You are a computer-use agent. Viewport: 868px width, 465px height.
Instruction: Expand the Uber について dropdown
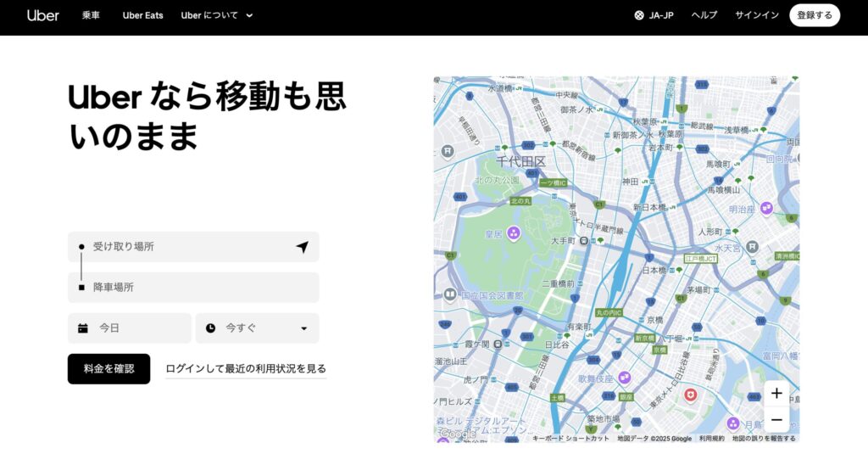click(216, 15)
